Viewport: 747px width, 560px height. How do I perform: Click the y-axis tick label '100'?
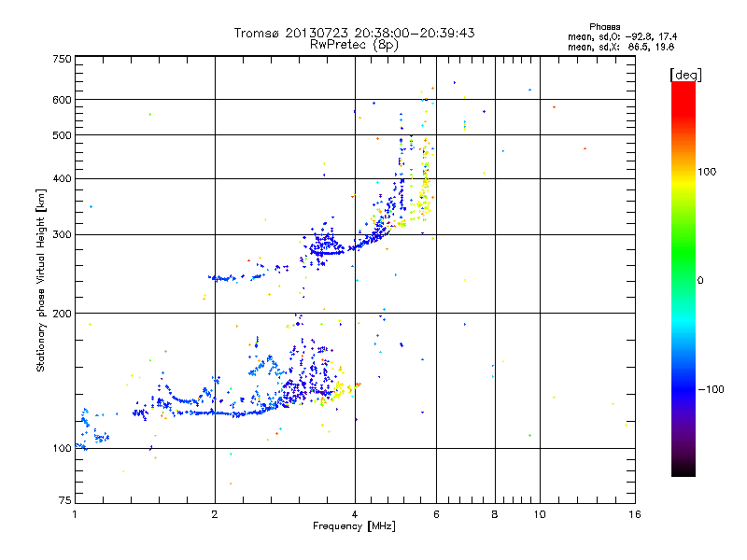[x=62, y=448]
